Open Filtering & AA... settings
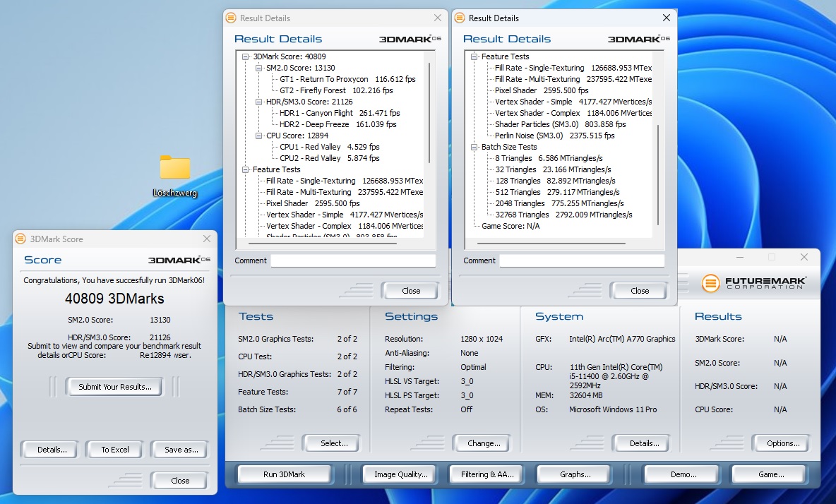The image size is (836, 504). click(x=487, y=474)
